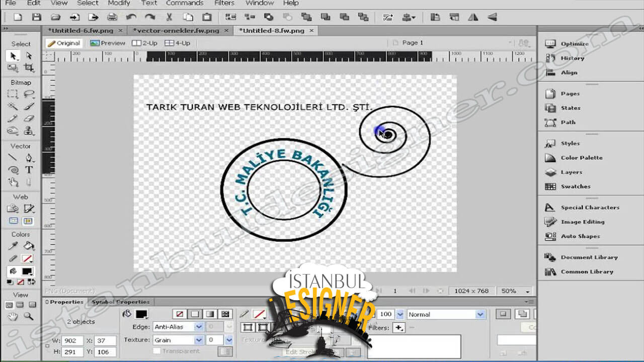Image resolution: width=644 pixels, height=362 pixels.
Task: Open the opacity 100 dropdown arrow
Action: coord(400,314)
